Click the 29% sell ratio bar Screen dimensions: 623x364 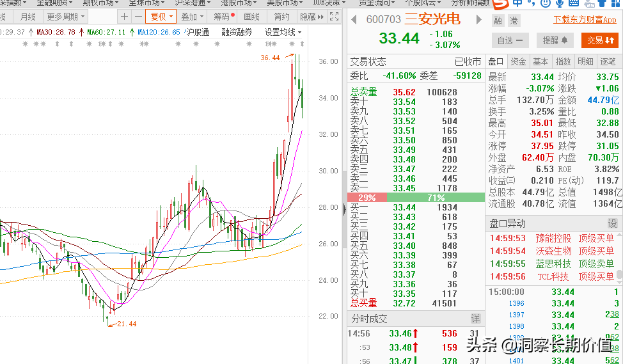point(367,198)
